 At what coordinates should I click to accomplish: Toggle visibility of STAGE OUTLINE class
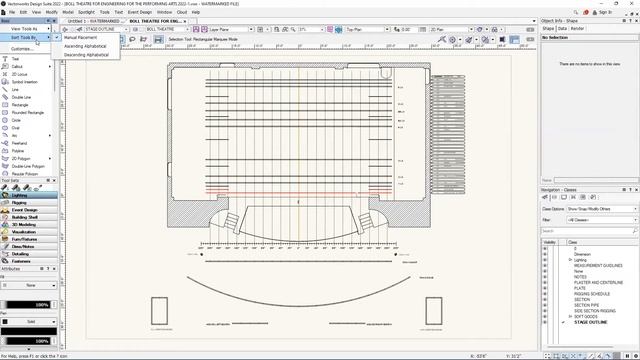click(x=545, y=322)
